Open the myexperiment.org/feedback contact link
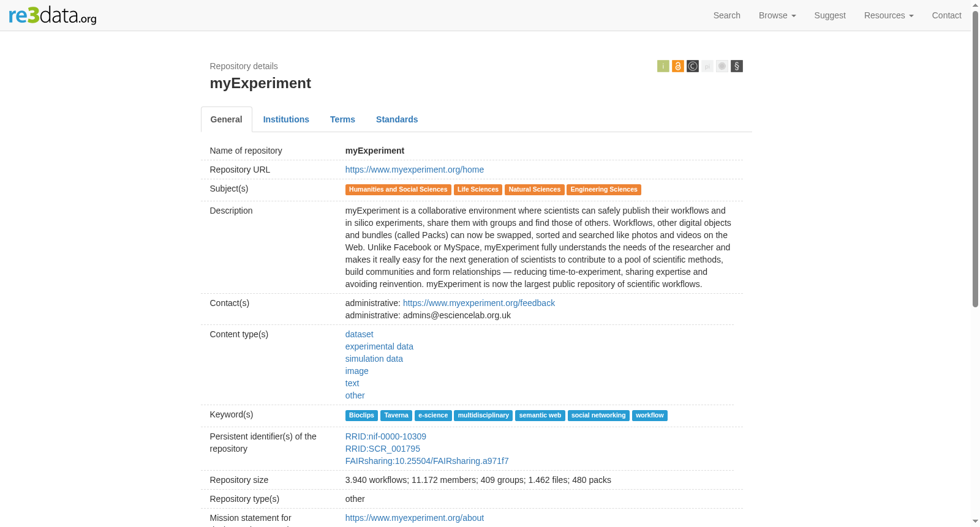980x527 pixels. click(479, 303)
